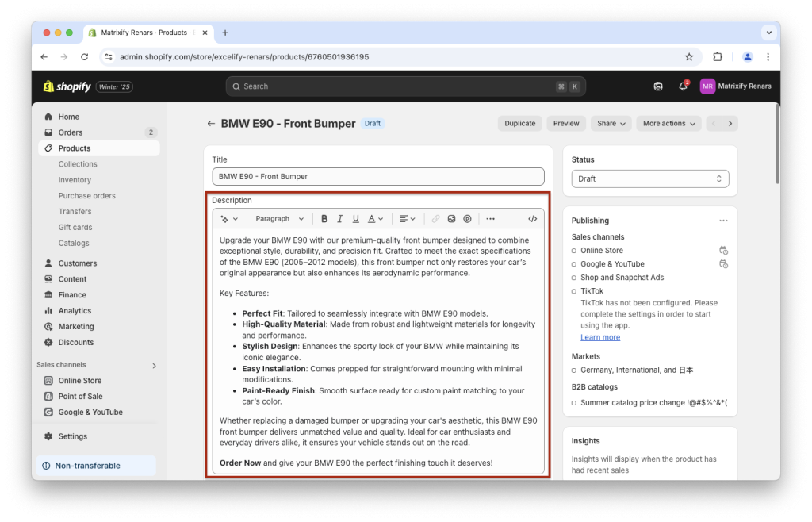This screenshot has width=812, height=522.
Task: Open the scheduled availability calendar next to Online Store
Action: pyautogui.click(x=722, y=250)
